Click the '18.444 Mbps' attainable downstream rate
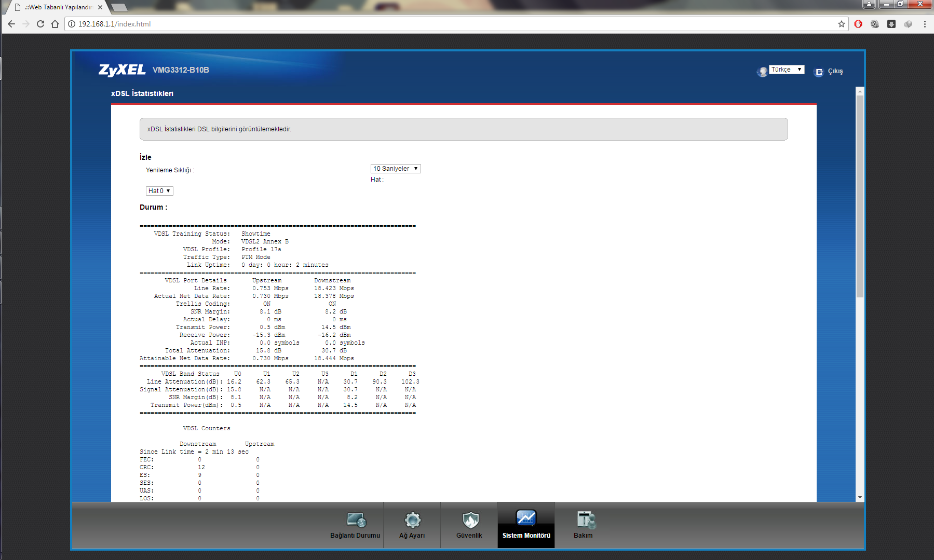The width and height of the screenshot is (934, 560). (334, 359)
